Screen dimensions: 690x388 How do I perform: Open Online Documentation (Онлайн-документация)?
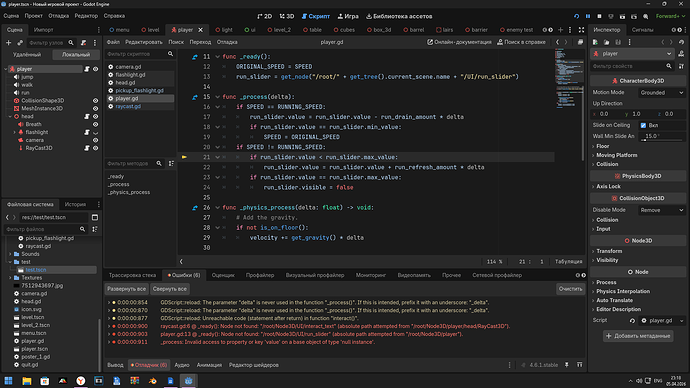(x=459, y=42)
